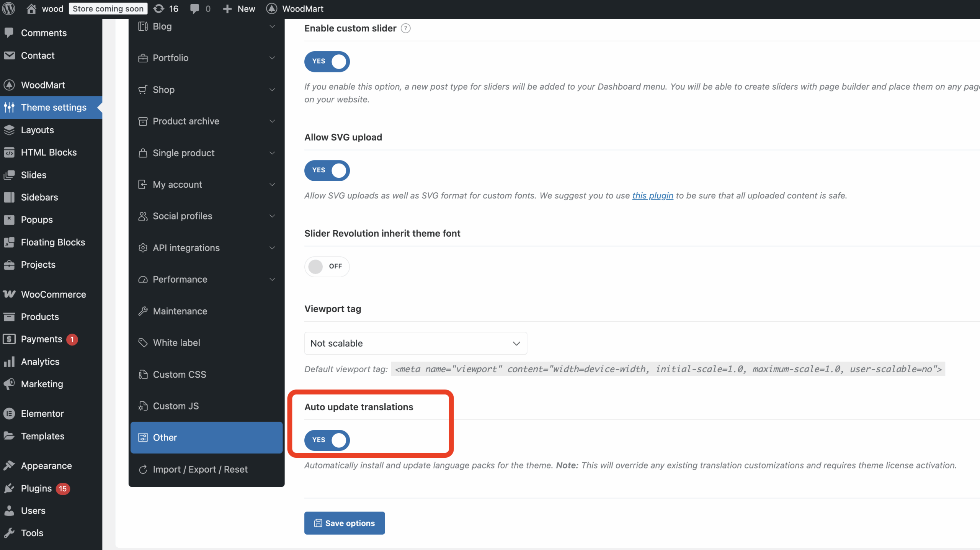Open Import / Export / Reset section
The height and width of the screenshot is (550, 980).
200,469
